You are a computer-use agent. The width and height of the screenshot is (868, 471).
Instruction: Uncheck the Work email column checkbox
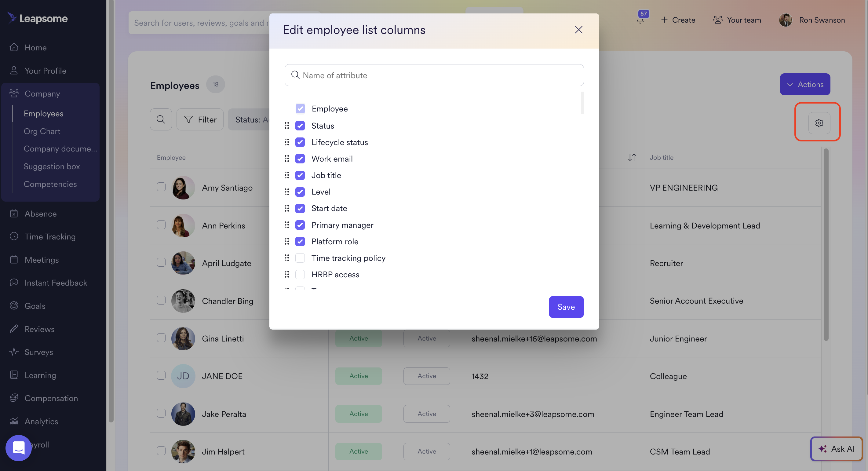tap(300, 159)
